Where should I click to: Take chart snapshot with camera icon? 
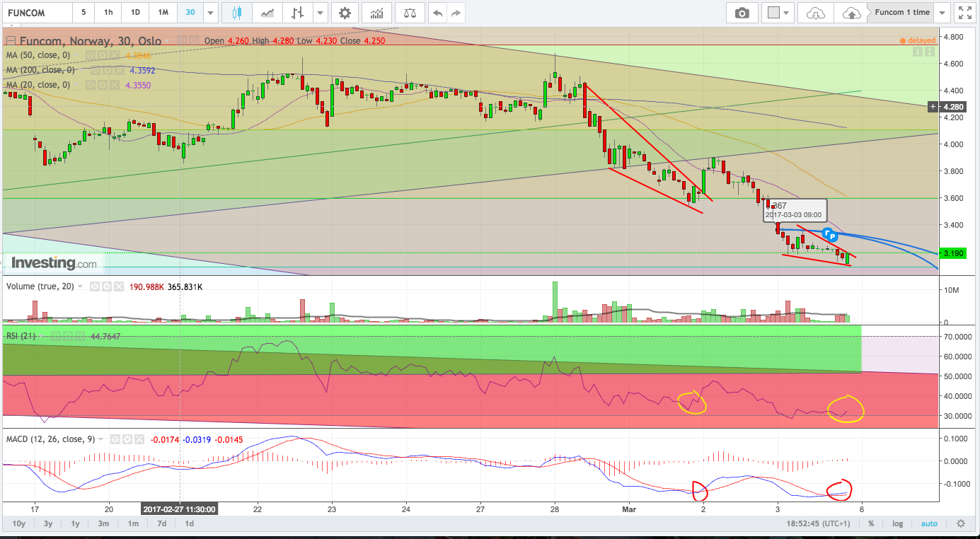(x=742, y=13)
